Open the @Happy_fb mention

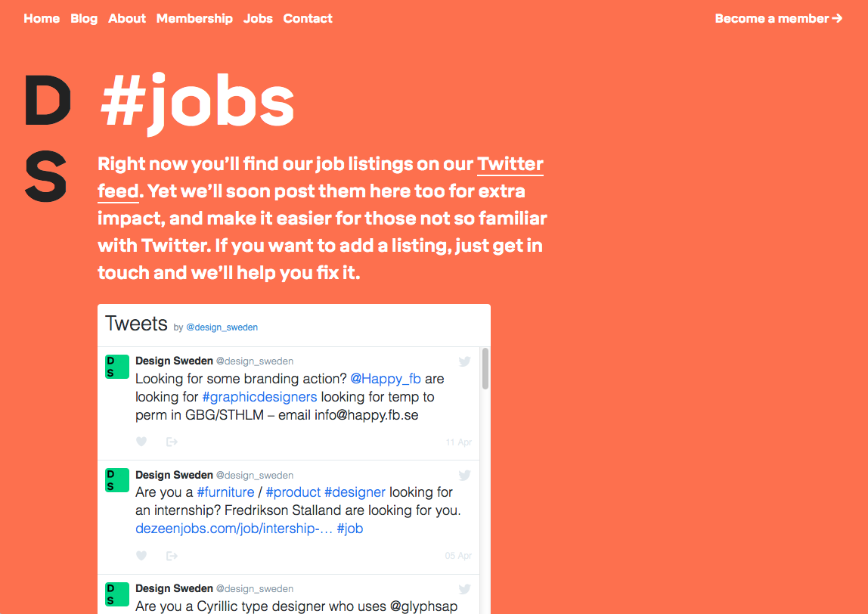tap(386, 378)
